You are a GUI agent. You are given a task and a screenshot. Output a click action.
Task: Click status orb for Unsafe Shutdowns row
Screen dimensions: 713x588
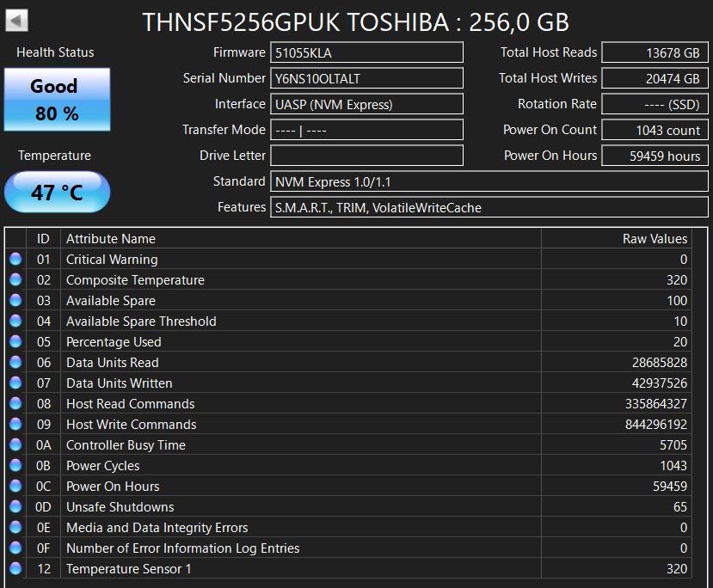click(15, 506)
